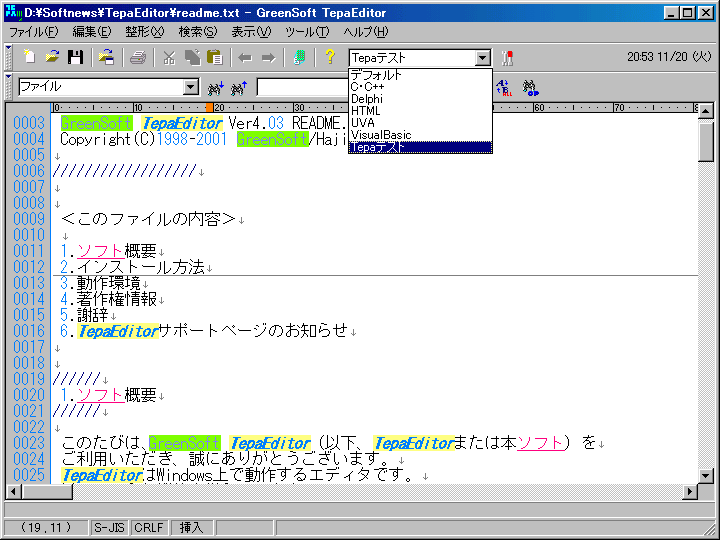The image size is (720, 540).
Task: Click the line 3.動作環境
Action: pyautogui.click(x=100, y=283)
